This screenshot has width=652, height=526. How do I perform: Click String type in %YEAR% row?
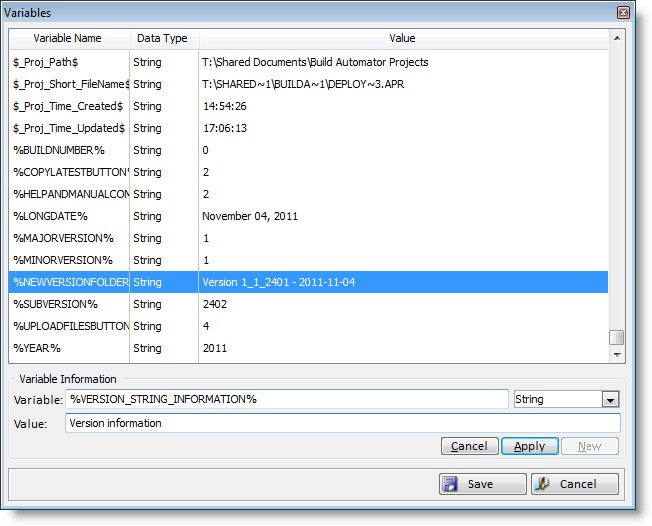click(x=147, y=348)
